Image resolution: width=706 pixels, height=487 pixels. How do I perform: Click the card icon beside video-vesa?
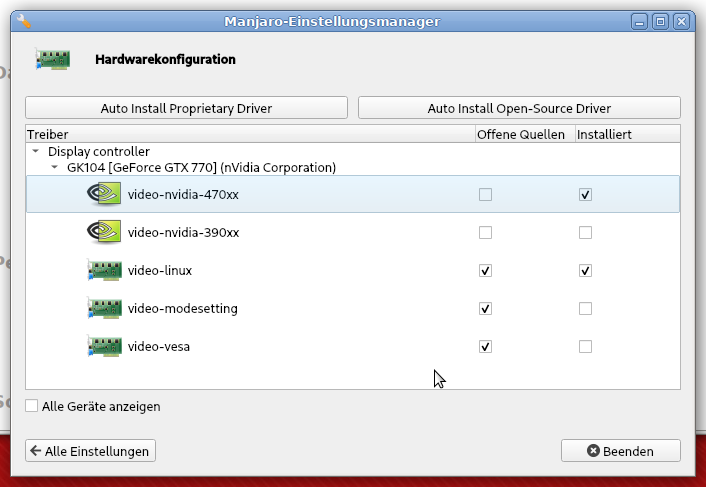click(104, 347)
